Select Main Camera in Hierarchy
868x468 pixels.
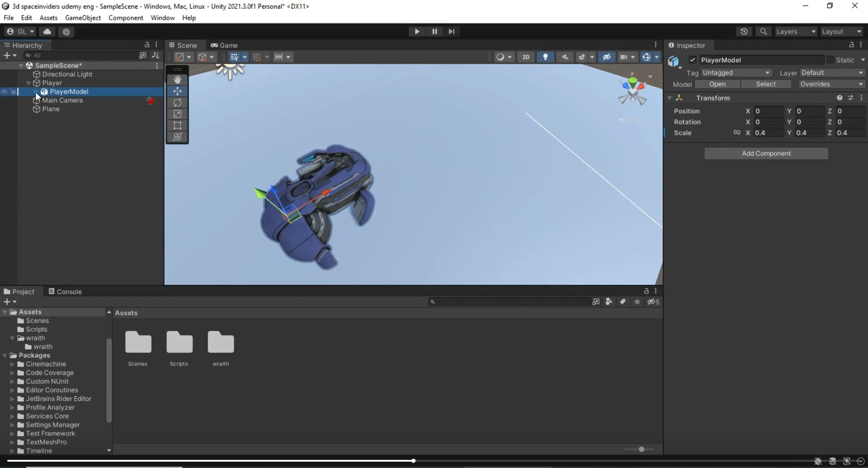(62, 100)
